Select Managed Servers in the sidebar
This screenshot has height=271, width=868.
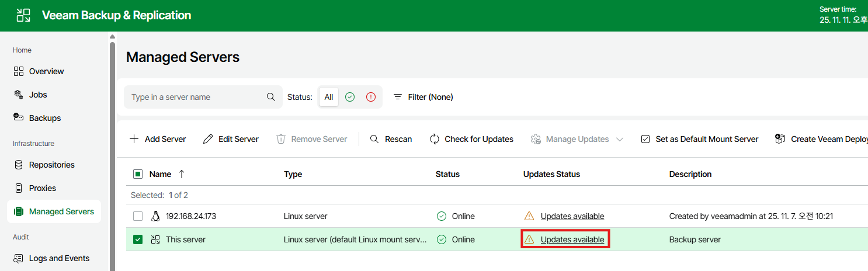pyautogui.click(x=54, y=211)
